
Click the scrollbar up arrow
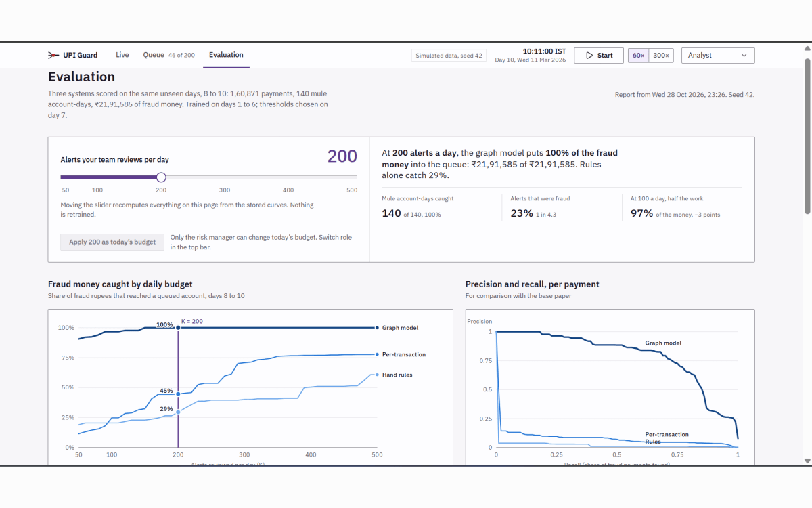[807, 48]
